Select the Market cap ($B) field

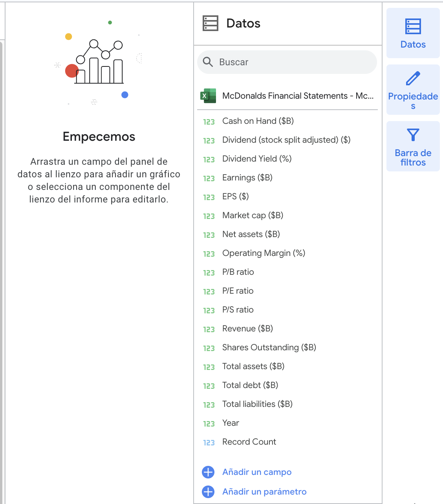pos(253,215)
